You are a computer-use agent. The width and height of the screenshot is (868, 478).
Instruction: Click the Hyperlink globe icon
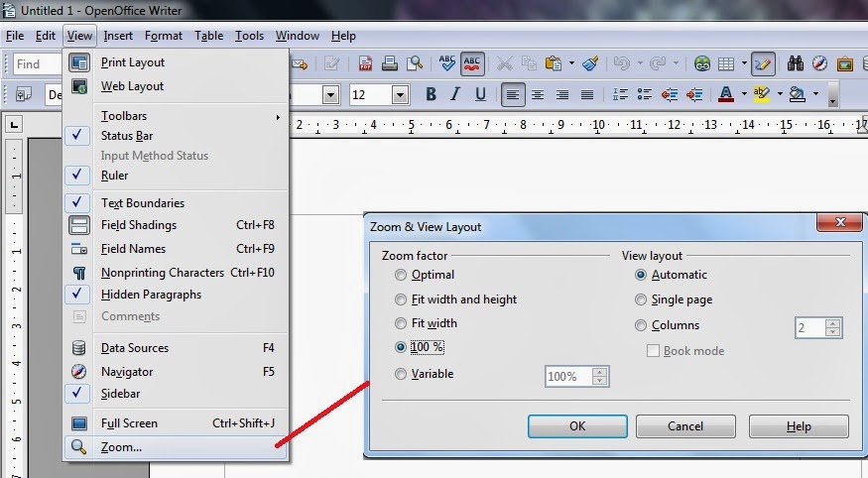coord(702,63)
